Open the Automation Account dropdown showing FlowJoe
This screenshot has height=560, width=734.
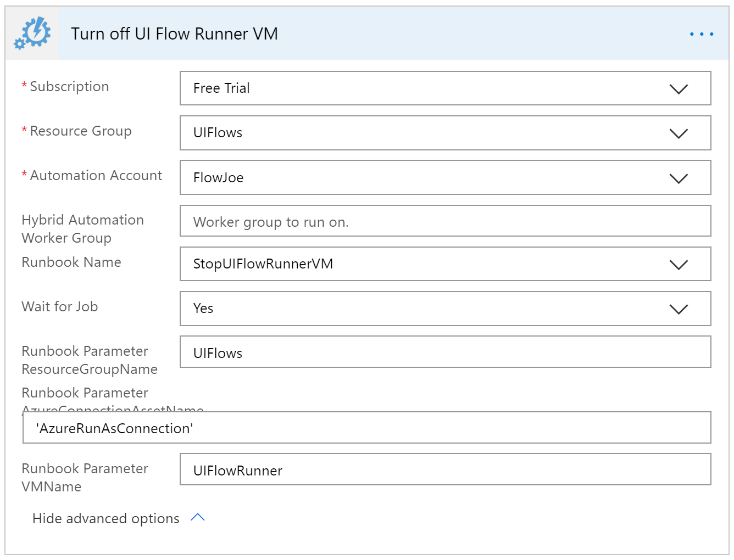click(446, 177)
